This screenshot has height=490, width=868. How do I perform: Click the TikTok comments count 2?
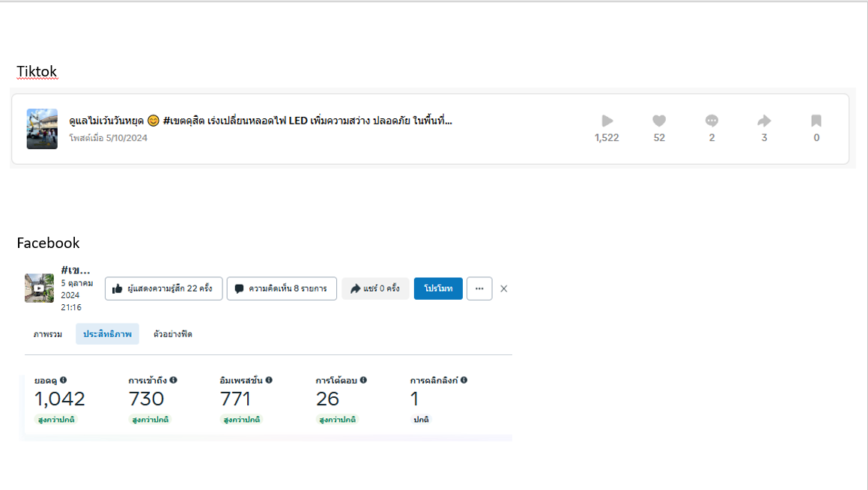[x=712, y=138]
